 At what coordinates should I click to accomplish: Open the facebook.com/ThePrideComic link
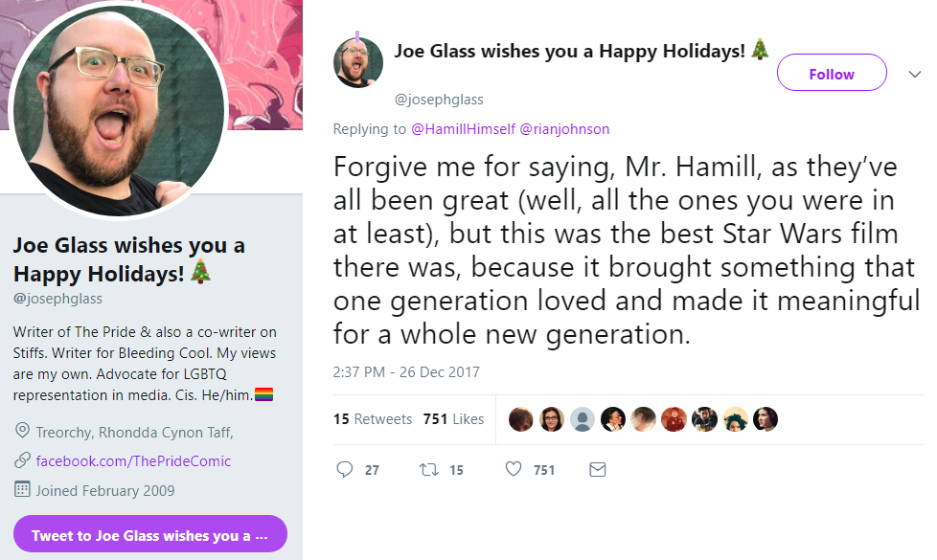point(133,460)
